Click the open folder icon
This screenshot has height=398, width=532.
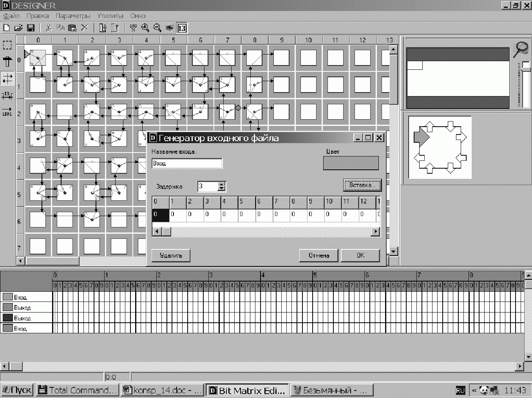click(x=18, y=28)
